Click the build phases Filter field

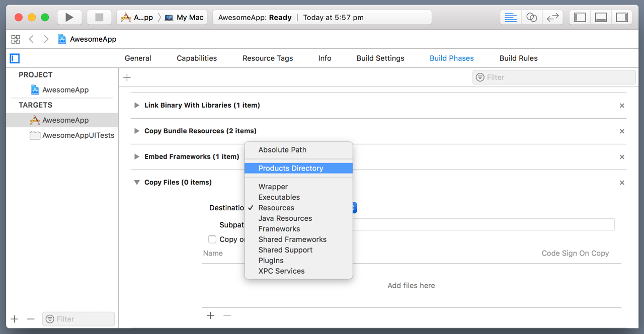[554, 77]
